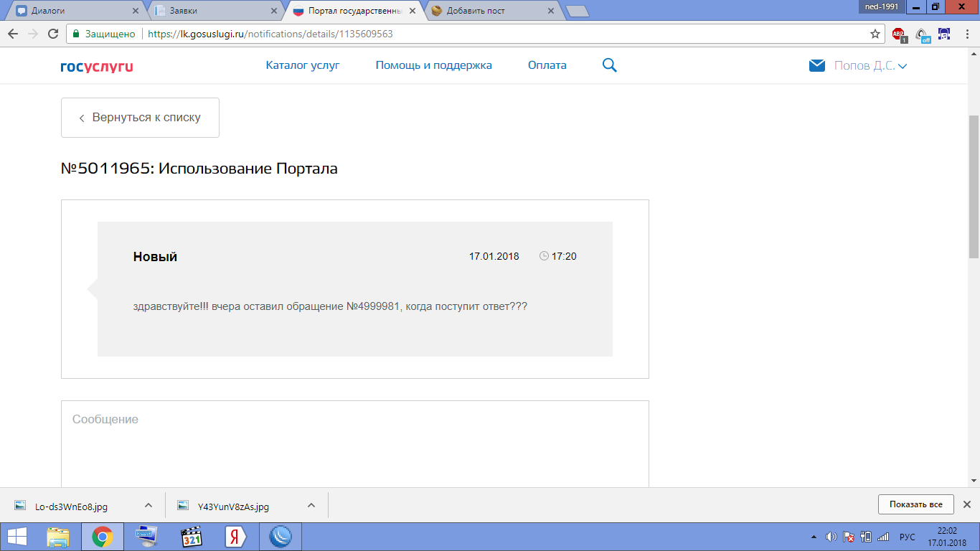Image resolution: width=980 pixels, height=551 pixels.
Task: Click the tray icon with red cross
Action: 849,537
